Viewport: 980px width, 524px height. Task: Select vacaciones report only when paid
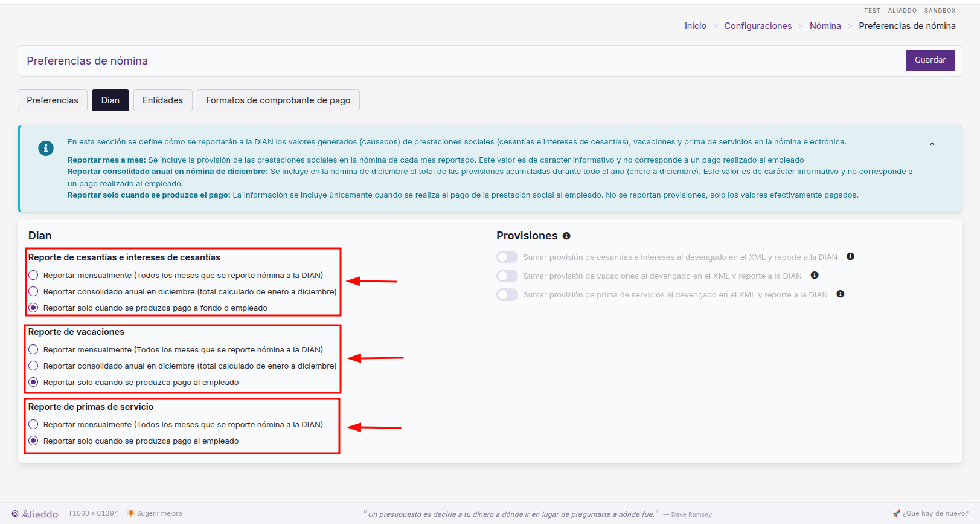coord(33,382)
